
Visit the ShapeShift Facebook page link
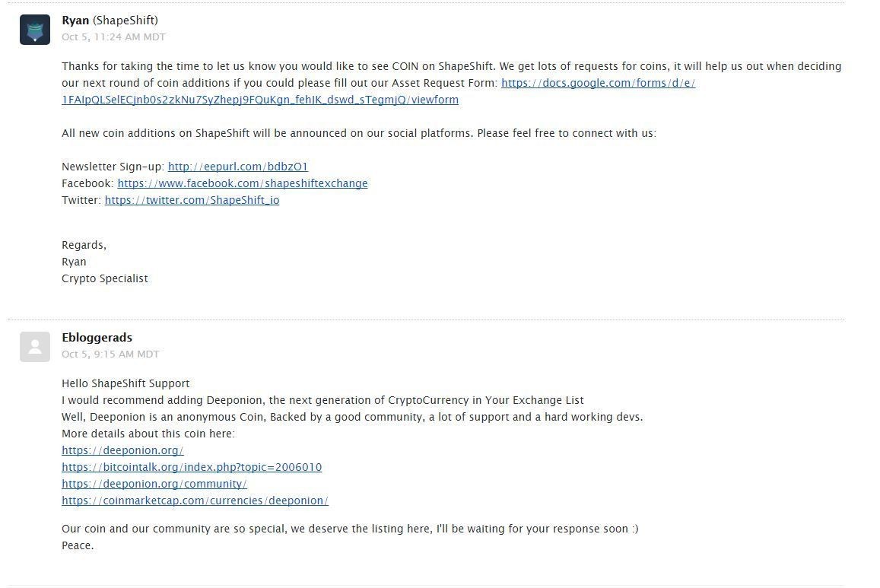tap(242, 183)
